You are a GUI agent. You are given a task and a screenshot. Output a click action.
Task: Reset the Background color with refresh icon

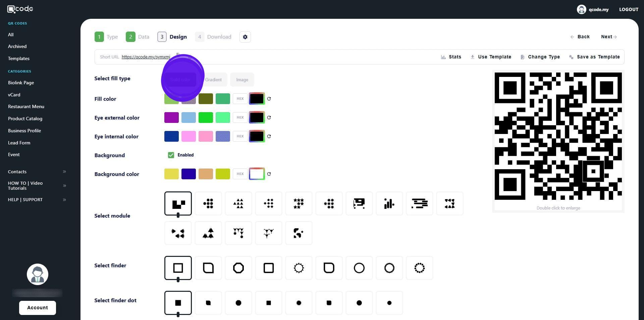point(269,174)
